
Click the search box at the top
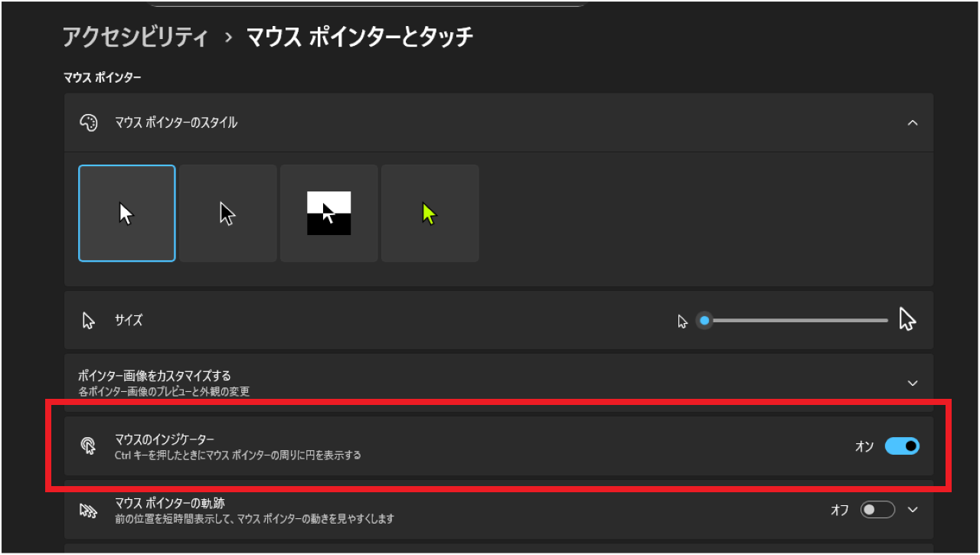pos(367,4)
